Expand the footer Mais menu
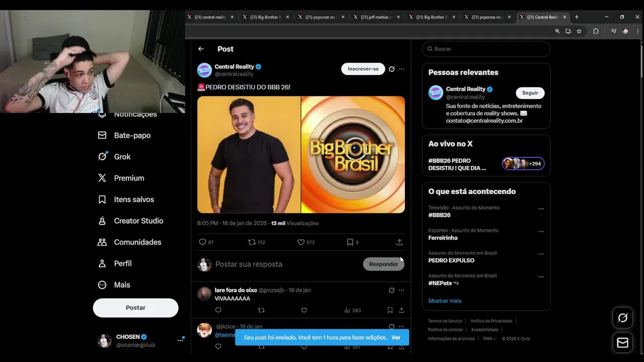Image resolution: width=644 pixels, height=362 pixels. coord(489,338)
